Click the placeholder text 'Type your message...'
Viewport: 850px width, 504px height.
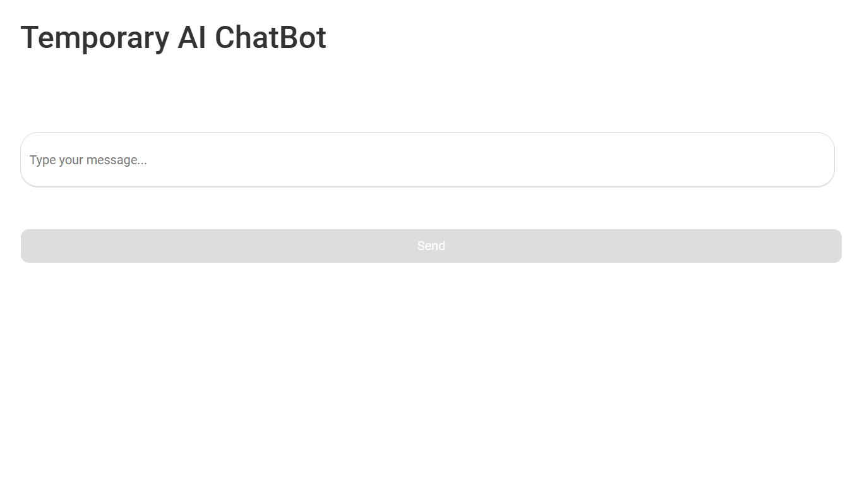pyautogui.click(x=88, y=160)
